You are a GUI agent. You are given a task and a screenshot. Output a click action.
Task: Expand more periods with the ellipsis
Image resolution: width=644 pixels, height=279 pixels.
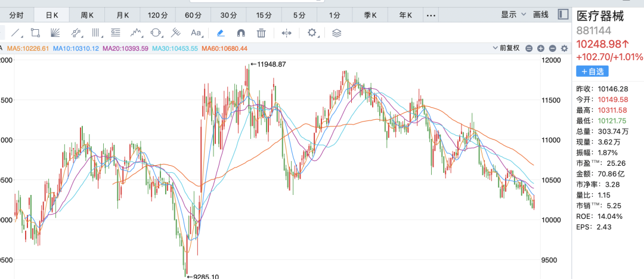432,15
